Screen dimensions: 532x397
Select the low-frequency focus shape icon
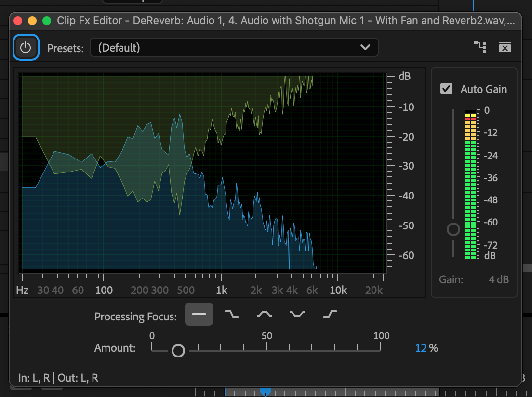coord(232,314)
